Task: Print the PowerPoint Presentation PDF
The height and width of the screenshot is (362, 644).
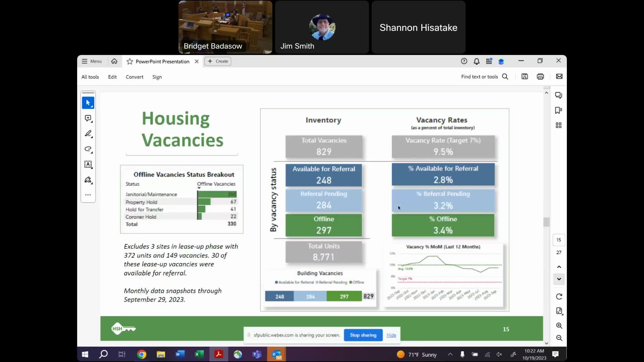Action: pyautogui.click(x=540, y=76)
